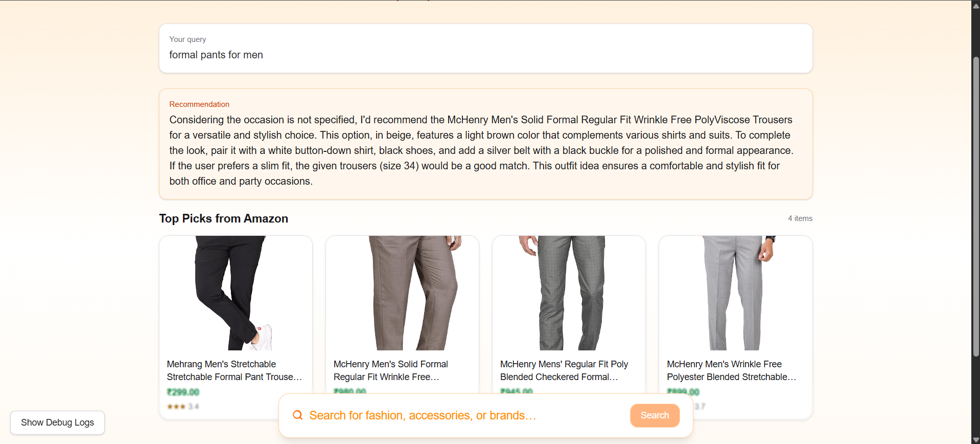The width and height of the screenshot is (980, 444).
Task: Open the Mehrang Men's Stretchable product title
Action: pyautogui.click(x=235, y=370)
